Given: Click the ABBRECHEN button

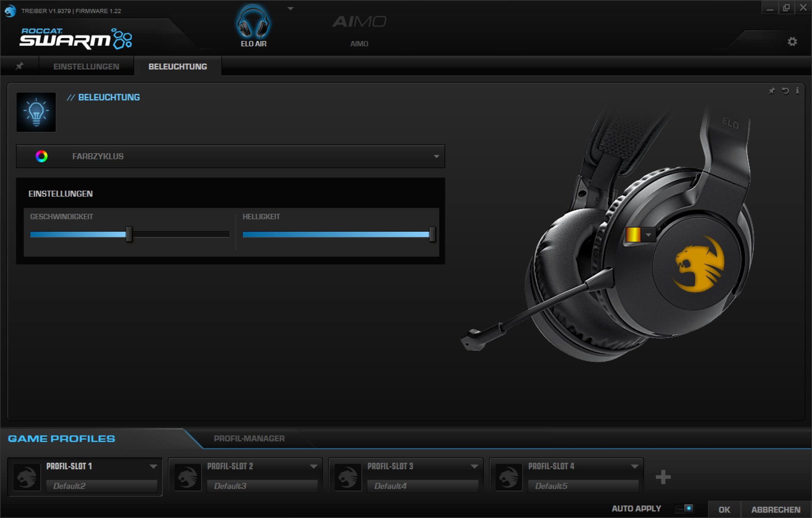Looking at the screenshot, I should (x=775, y=509).
